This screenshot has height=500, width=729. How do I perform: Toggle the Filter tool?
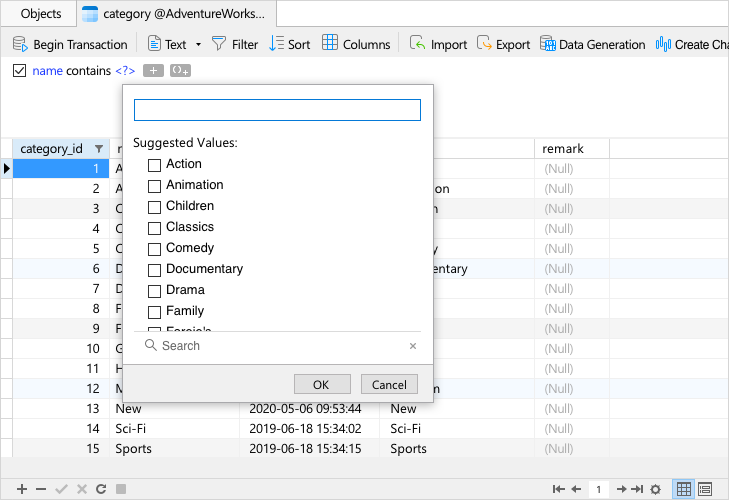[235, 44]
